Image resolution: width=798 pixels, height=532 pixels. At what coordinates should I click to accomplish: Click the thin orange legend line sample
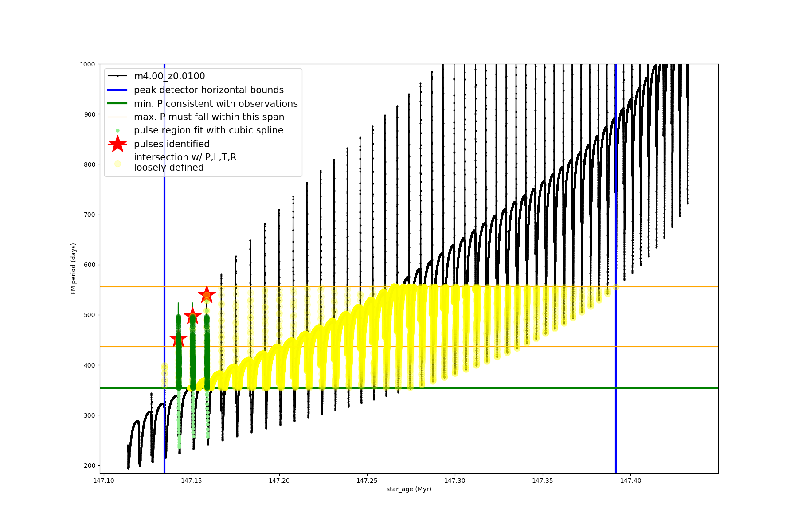pyautogui.click(x=117, y=117)
